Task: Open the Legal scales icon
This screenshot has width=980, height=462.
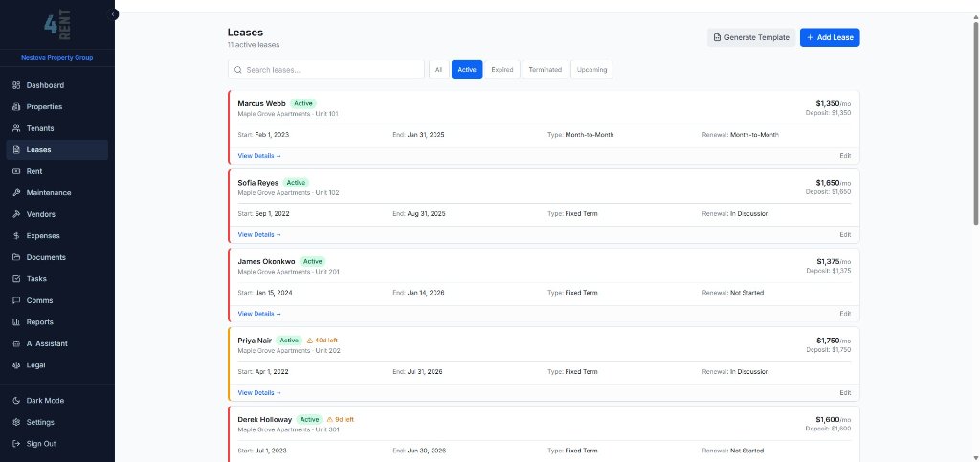Action: tap(16, 365)
